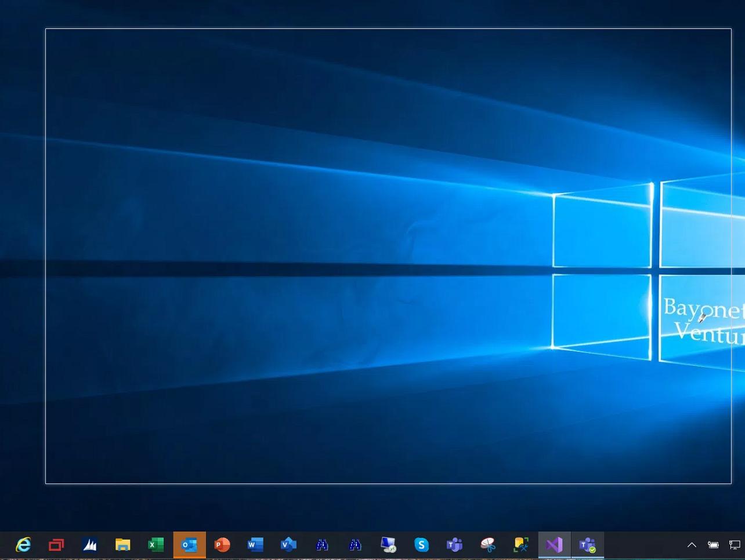Click the red overlapping windows taskbar icon

coord(56,545)
